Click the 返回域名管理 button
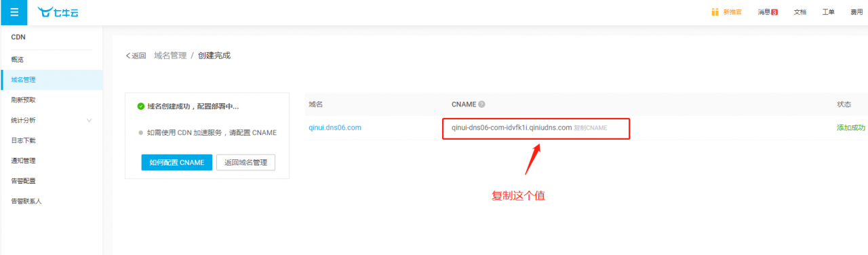The height and width of the screenshot is (255, 868). click(246, 163)
